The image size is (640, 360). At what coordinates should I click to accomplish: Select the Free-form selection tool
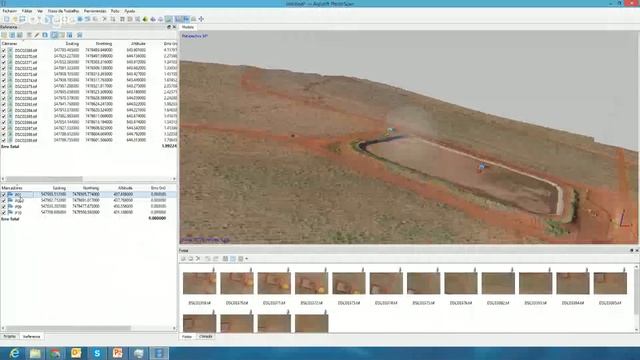pyautogui.click(x=72, y=19)
